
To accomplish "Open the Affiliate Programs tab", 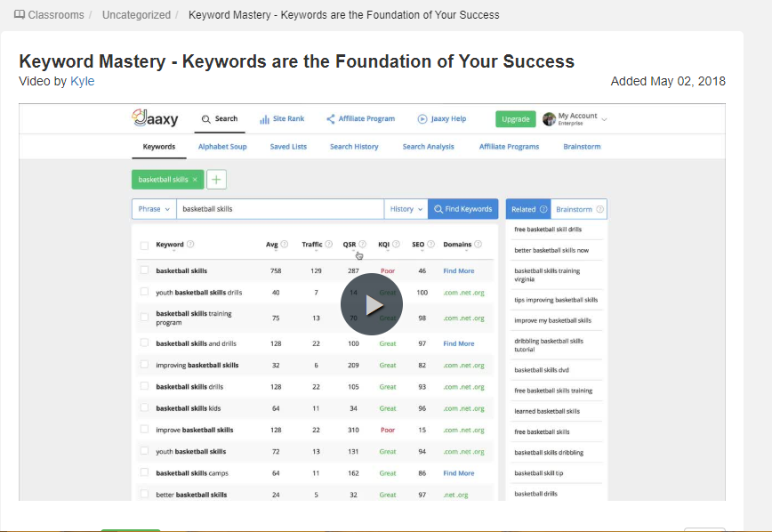I will pyautogui.click(x=509, y=146).
